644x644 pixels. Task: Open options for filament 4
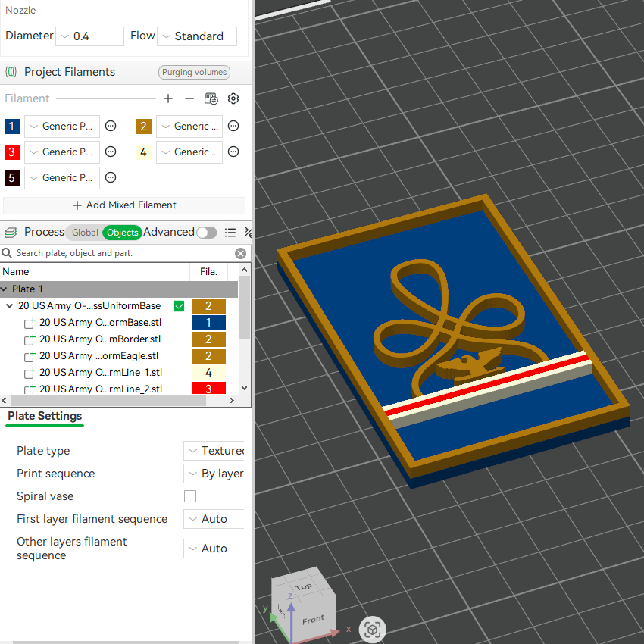[233, 152]
